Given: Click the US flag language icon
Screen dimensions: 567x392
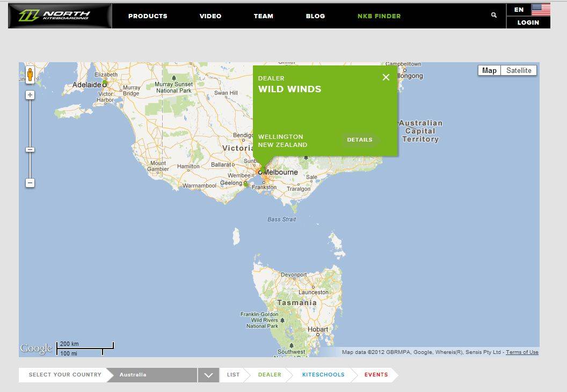Looking at the screenshot, I should (x=541, y=10).
